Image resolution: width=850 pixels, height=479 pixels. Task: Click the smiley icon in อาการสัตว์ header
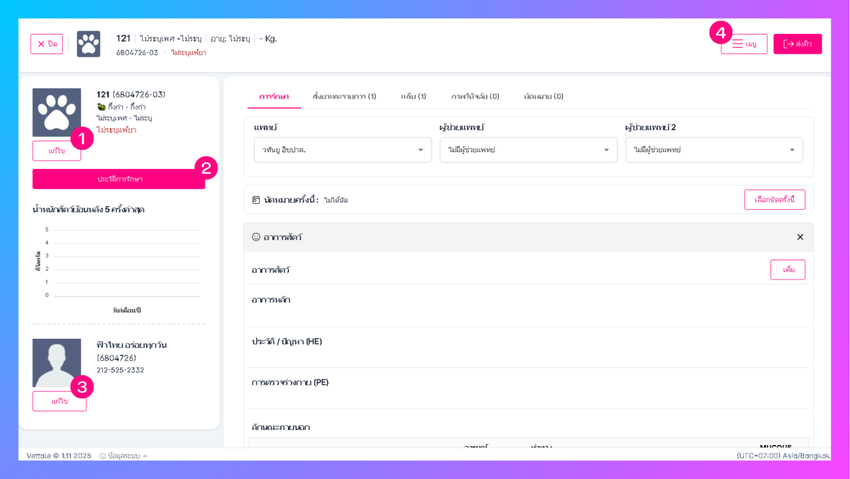256,237
